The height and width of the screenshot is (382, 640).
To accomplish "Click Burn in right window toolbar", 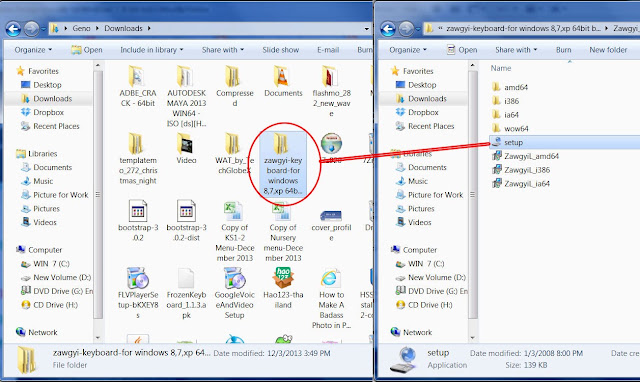I will tap(563, 50).
